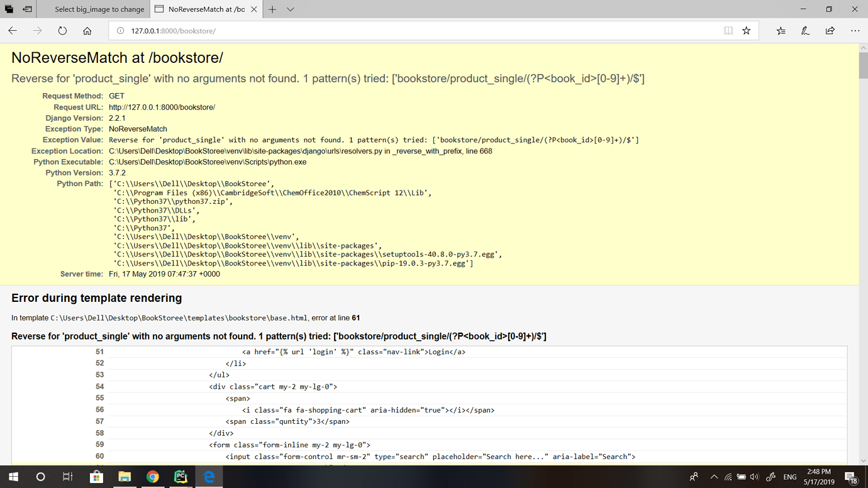Image resolution: width=868 pixels, height=488 pixels.
Task: Open the Windows Start menu
Action: [13, 477]
